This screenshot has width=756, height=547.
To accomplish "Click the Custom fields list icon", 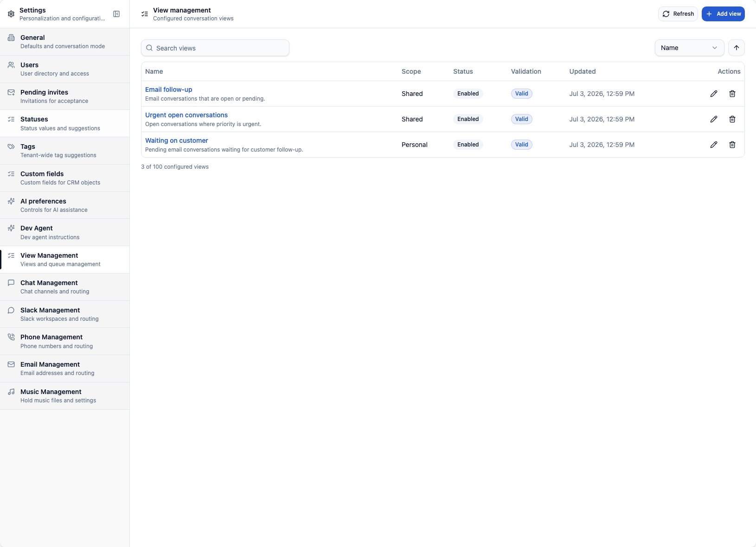I will tap(11, 174).
